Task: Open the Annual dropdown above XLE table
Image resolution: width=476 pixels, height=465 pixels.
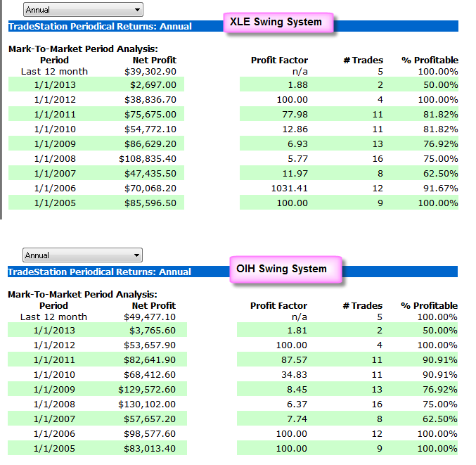Action: [x=83, y=10]
